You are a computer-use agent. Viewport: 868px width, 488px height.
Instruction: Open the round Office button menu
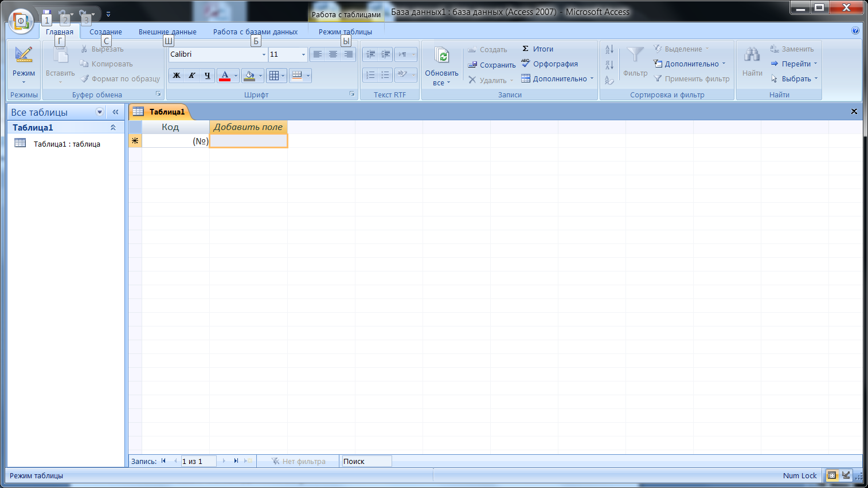(21, 21)
